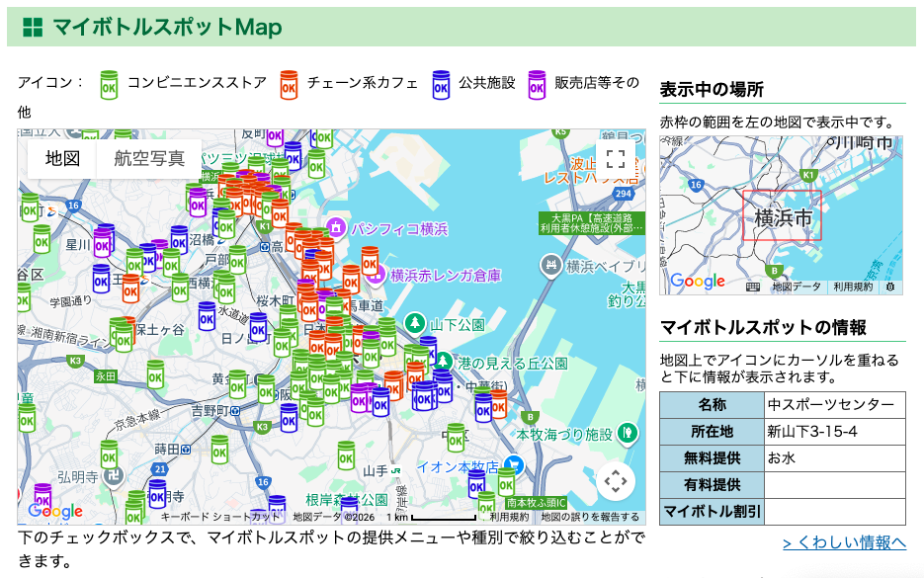Open 利用規約 on the overview map
Viewport: 924px width, 578px height.
[853, 287]
